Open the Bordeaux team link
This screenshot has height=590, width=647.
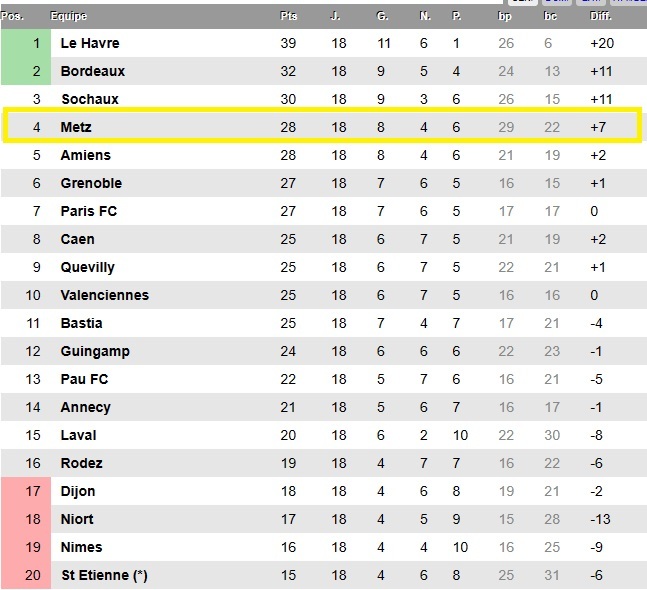pyautogui.click(x=93, y=71)
